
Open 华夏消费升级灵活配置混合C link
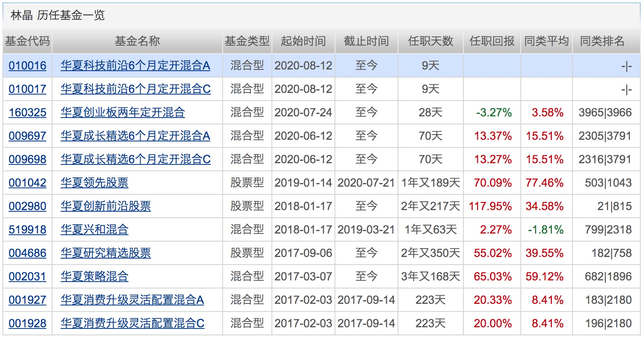click(x=133, y=323)
